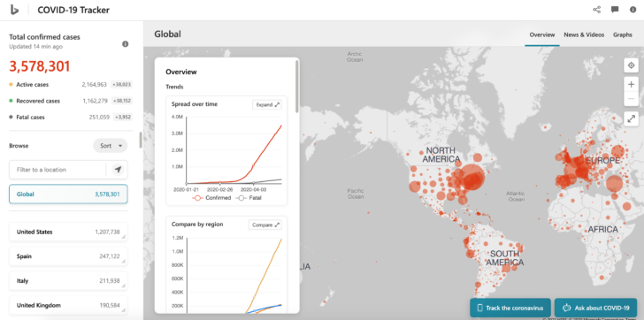Click the header info icon
Image resolution: width=644 pixels, height=320 pixels.
pos(632,10)
